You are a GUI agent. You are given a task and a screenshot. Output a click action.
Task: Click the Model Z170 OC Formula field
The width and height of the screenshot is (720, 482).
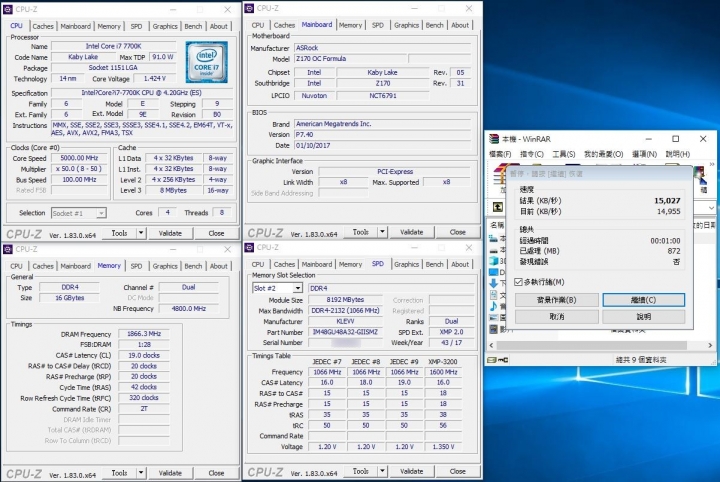coord(350,59)
